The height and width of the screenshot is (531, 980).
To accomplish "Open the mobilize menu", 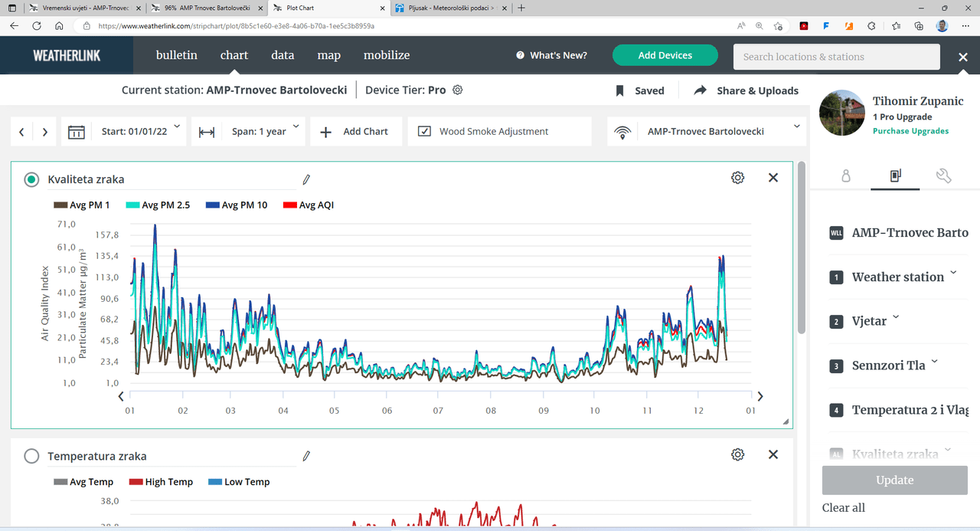I will point(387,55).
